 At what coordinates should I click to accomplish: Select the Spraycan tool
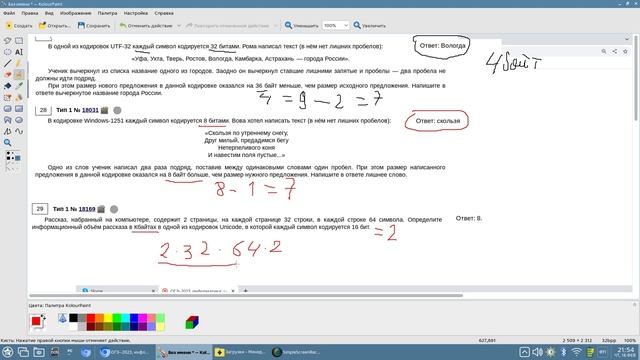19,97
